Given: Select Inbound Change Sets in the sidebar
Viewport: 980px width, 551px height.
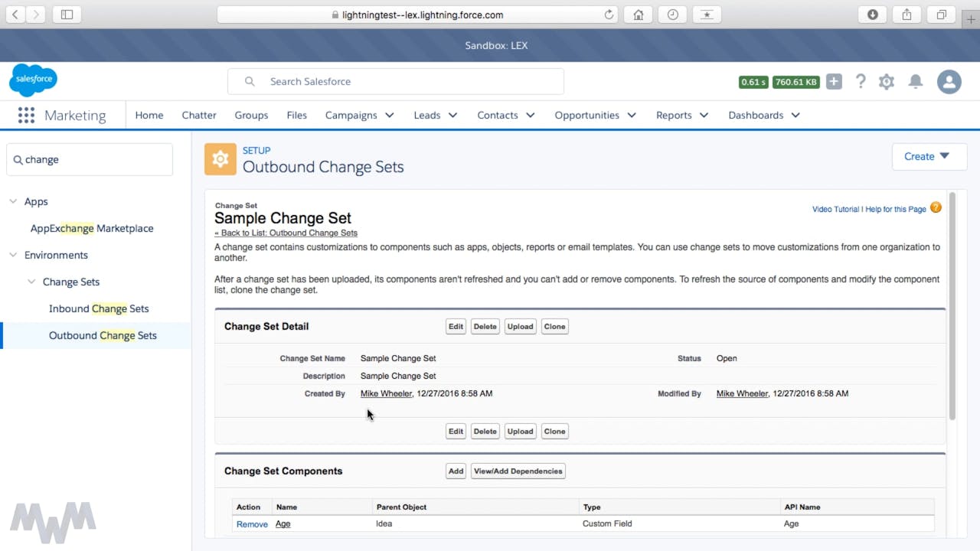Looking at the screenshot, I should point(99,308).
